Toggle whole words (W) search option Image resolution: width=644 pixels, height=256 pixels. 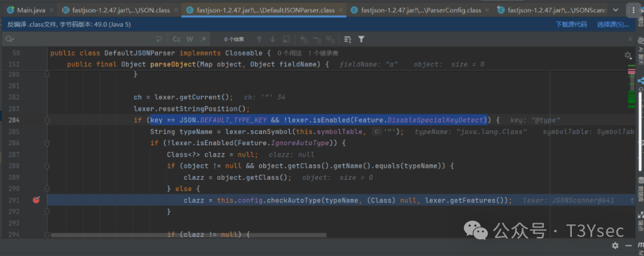190,39
